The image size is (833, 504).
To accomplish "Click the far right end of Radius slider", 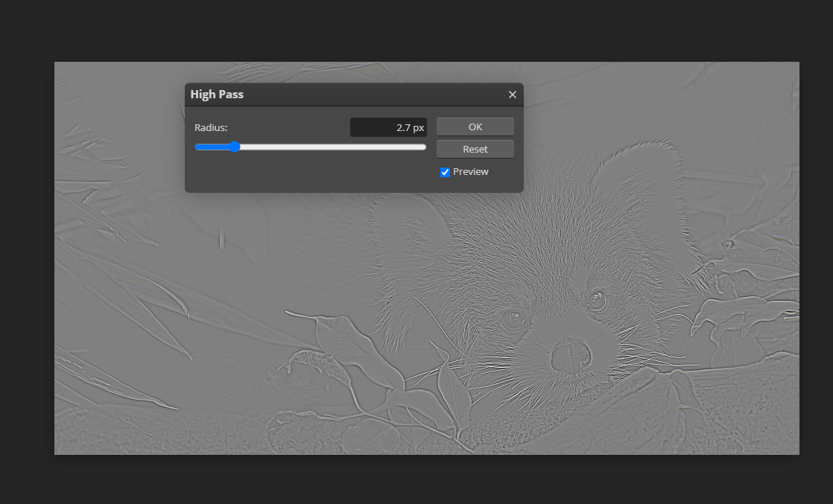I will (x=425, y=147).
